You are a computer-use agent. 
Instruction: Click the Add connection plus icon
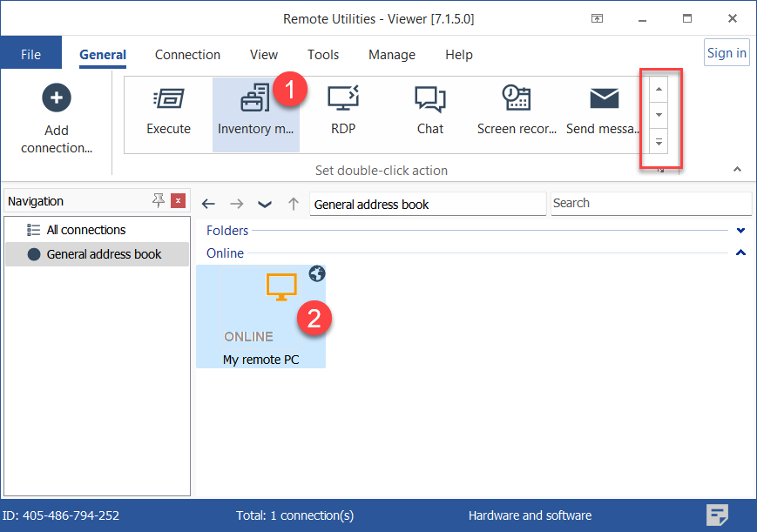tap(57, 98)
